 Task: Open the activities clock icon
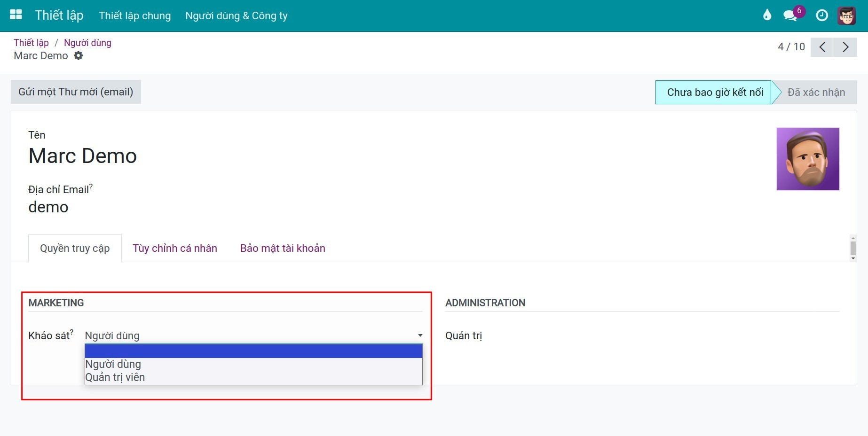(822, 16)
